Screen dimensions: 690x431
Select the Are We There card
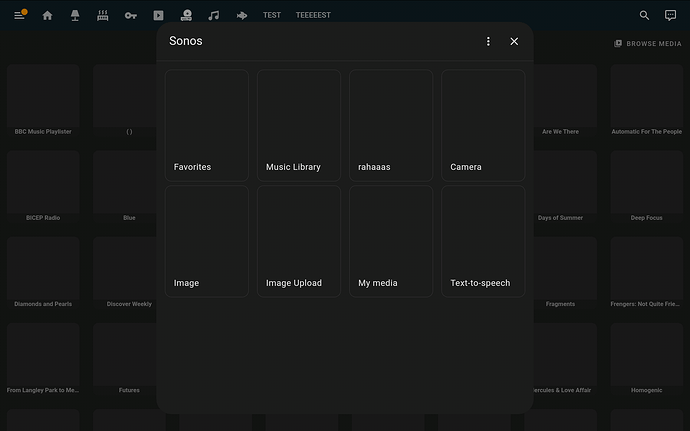pos(565,100)
